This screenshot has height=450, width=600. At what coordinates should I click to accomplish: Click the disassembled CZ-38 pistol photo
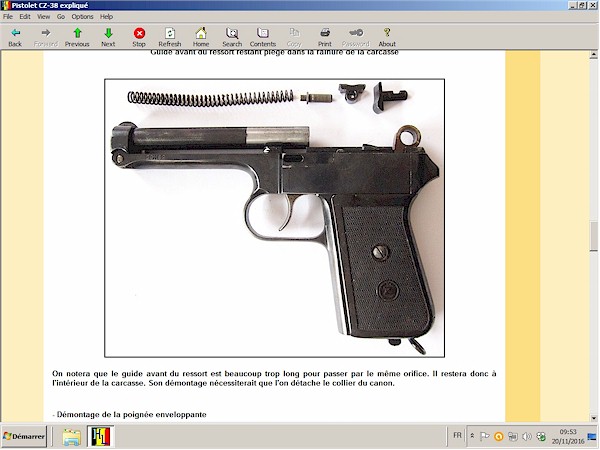point(274,218)
